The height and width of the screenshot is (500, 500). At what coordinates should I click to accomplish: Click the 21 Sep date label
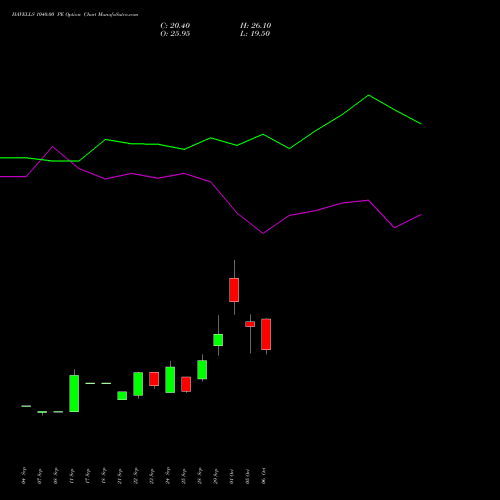click(120, 476)
